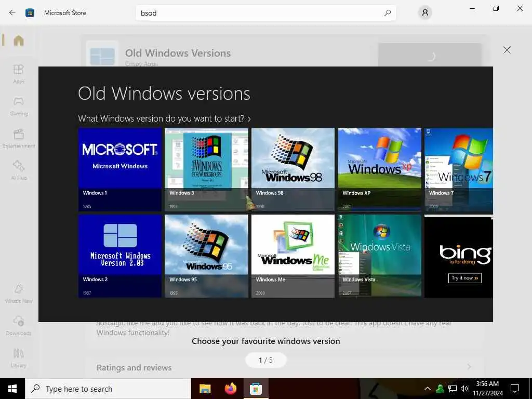Image resolution: width=532 pixels, height=399 pixels.
Task: Open What's New in sidebar
Action: tap(19, 293)
